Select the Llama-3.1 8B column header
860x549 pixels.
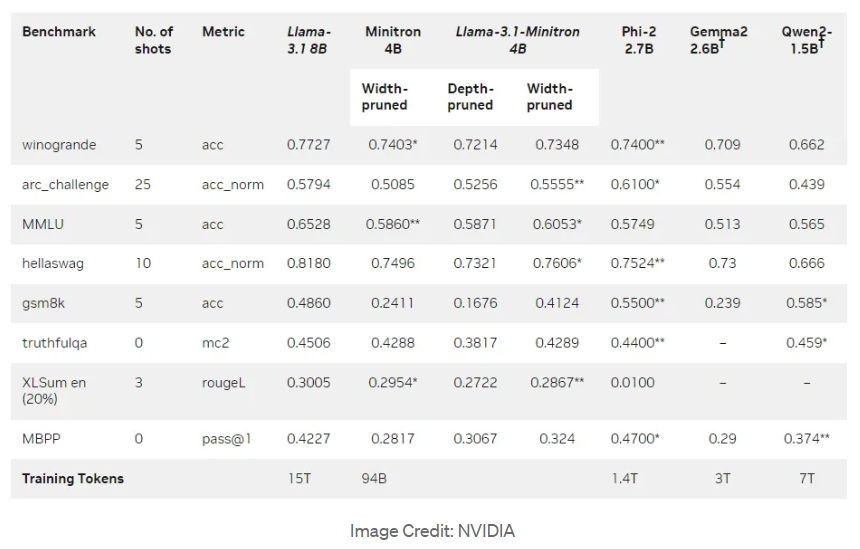[x=308, y=40]
